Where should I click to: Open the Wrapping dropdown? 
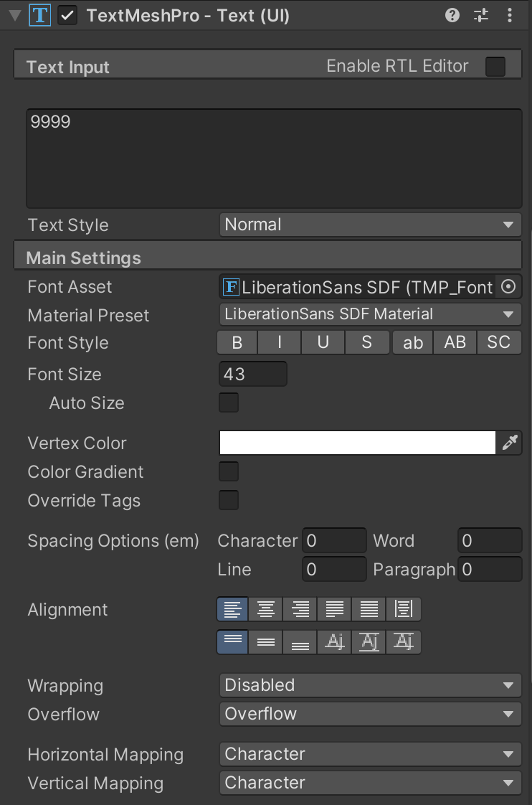(370, 685)
